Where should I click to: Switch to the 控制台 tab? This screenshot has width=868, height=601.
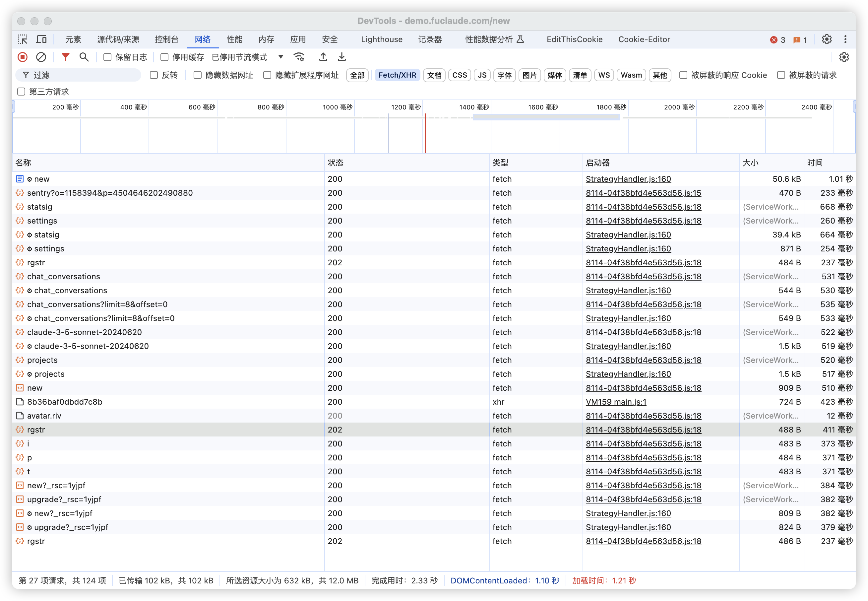pyautogui.click(x=167, y=39)
